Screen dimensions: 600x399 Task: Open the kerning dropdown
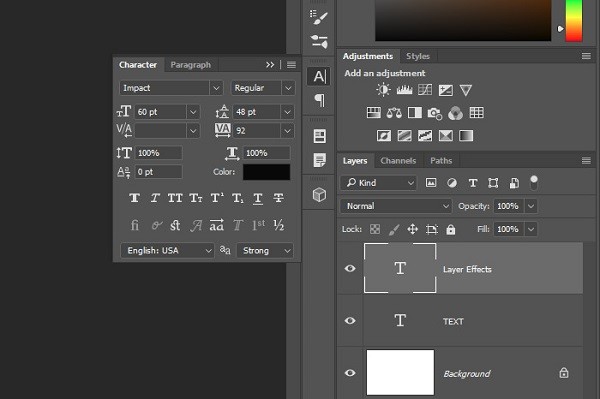(x=193, y=131)
